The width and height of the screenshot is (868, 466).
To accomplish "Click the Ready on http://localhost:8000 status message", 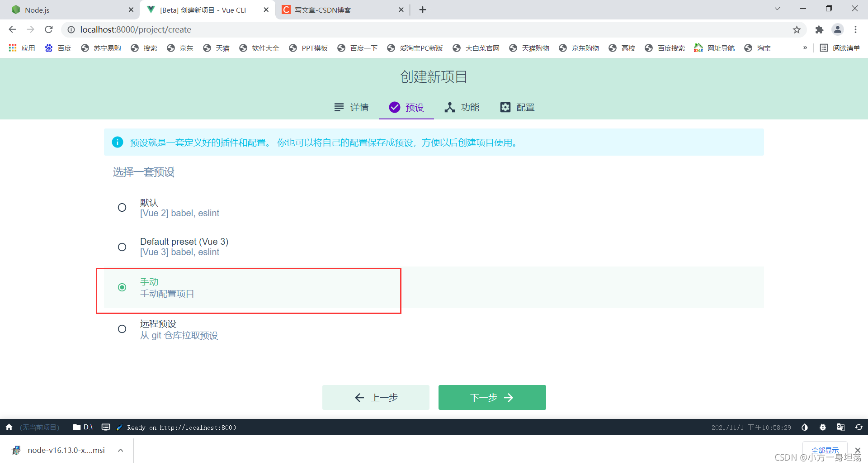I will coord(181,427).
